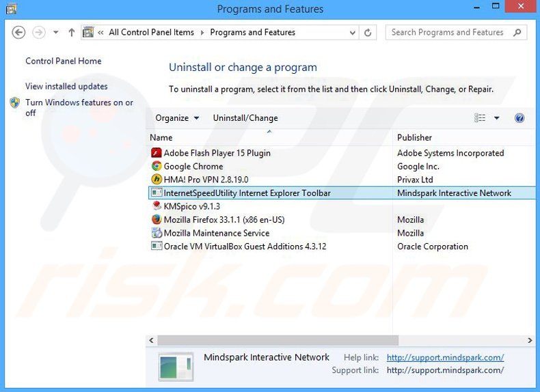Select the Google Chrome entry
540x392 pixels.
(x=193, y=167)
